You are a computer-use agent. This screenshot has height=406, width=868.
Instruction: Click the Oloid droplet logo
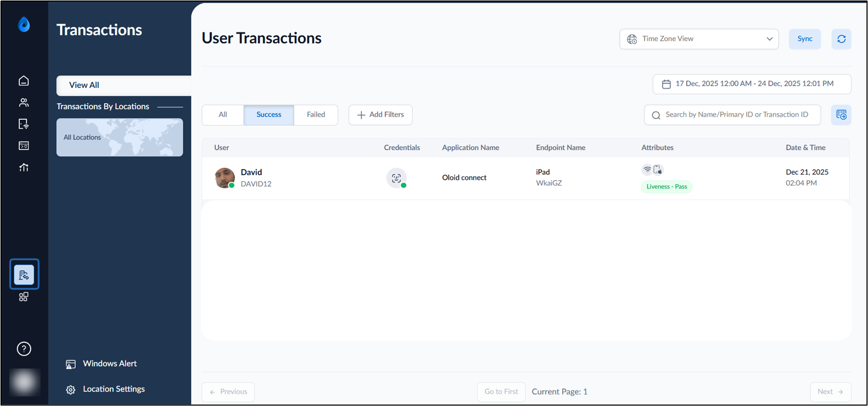[x=24, y=24]
